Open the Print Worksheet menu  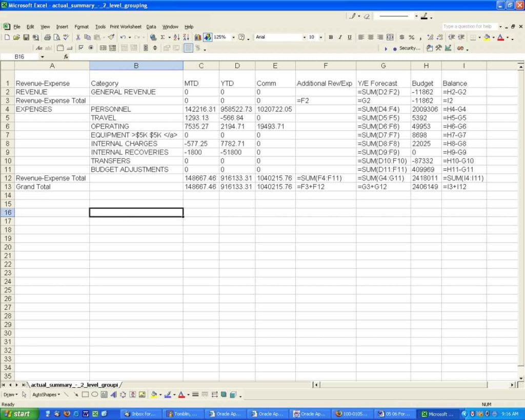[126, 27]
